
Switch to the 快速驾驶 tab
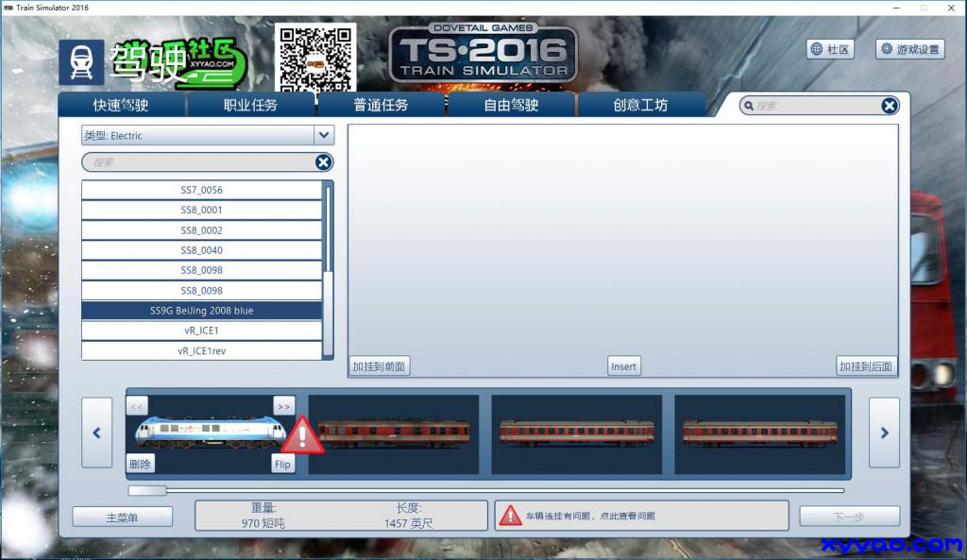pyautogui.click(x=121, y=105)
